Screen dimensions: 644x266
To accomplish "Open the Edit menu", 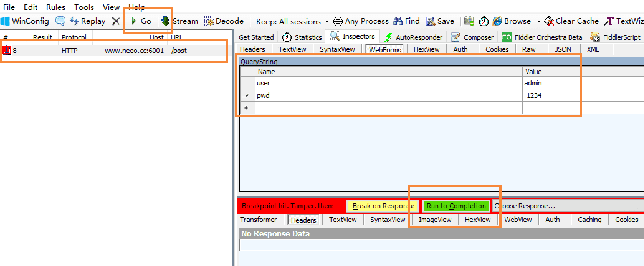I will [31, 7].
